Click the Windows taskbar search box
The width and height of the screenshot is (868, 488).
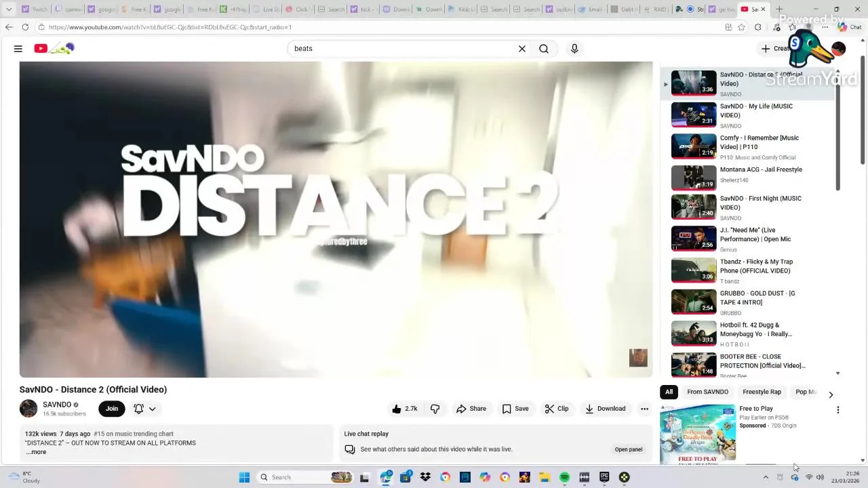click(305, 477)
